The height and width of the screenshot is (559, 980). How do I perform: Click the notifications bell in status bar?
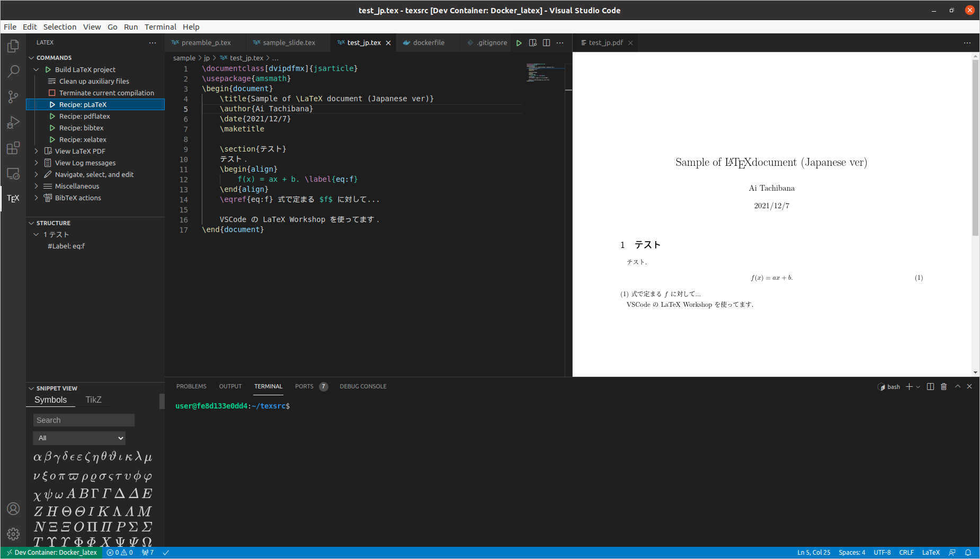(x=968, y=553)
